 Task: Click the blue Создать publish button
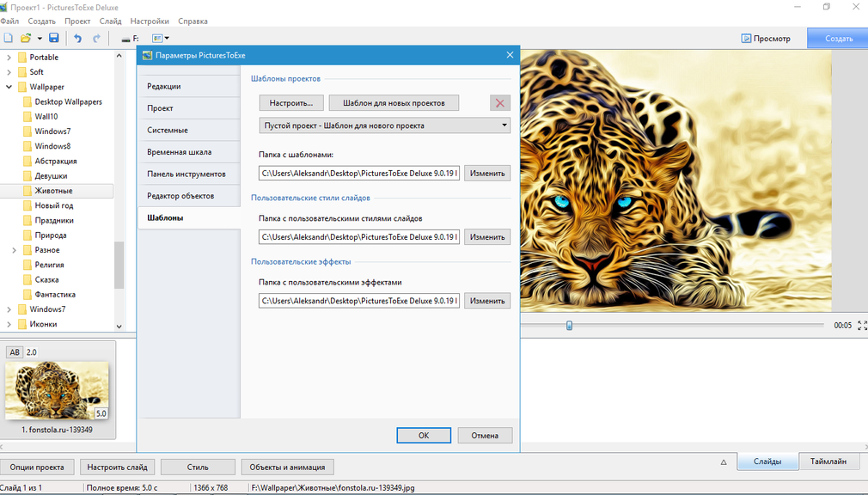838,38
